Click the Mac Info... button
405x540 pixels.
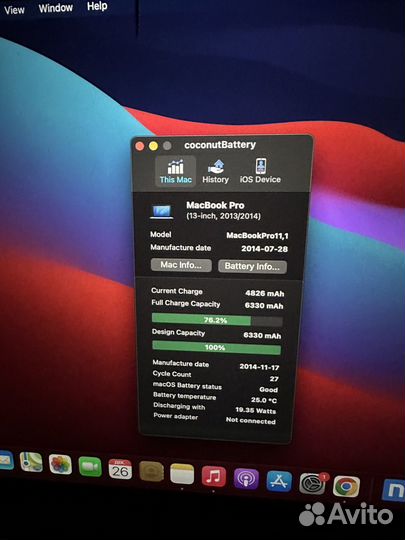tap(181, 265)
